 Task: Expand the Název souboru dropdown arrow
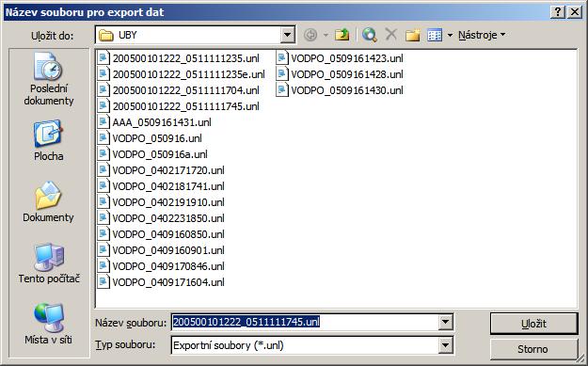pos(445,322)
